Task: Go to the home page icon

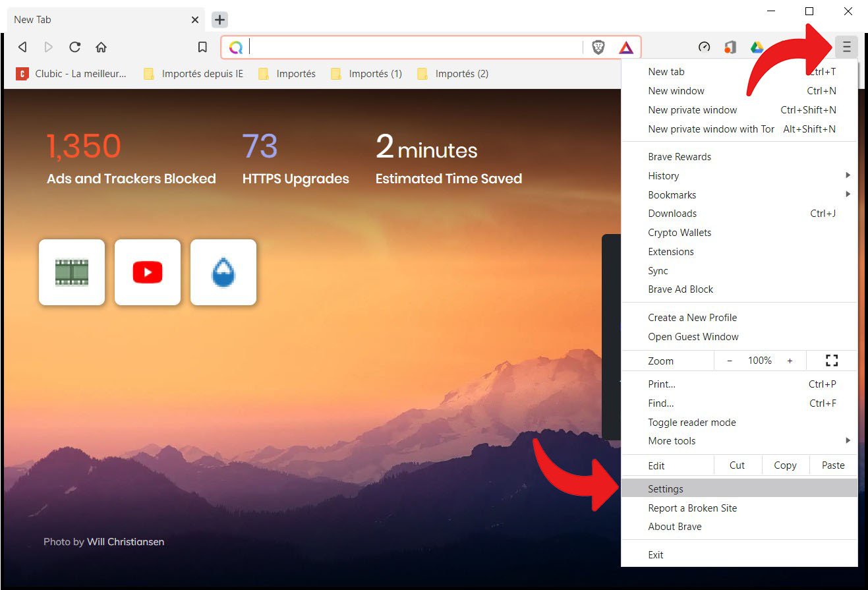Action: click(x=101, y=47)
